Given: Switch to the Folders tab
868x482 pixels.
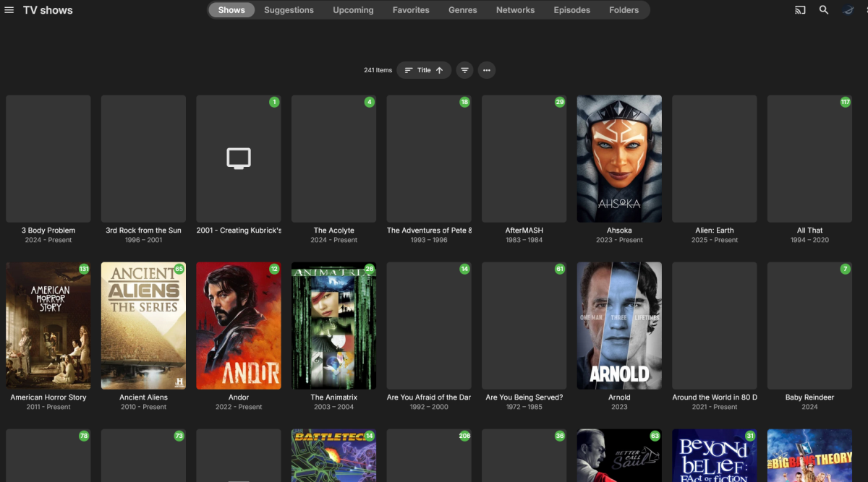Looking at the screenshot, I should click(x=624, y=10).
